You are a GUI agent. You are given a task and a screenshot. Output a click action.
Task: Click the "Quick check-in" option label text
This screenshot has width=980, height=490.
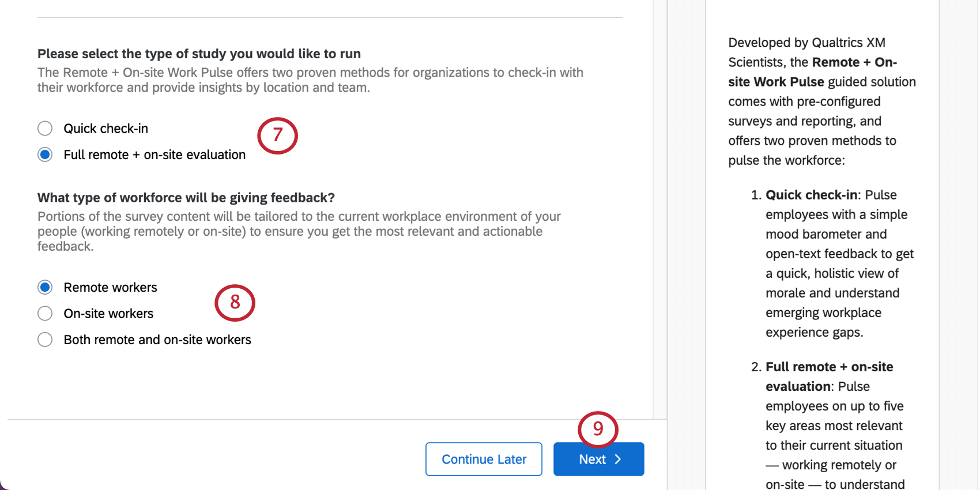pyautogui.click(x=106, y=128)
